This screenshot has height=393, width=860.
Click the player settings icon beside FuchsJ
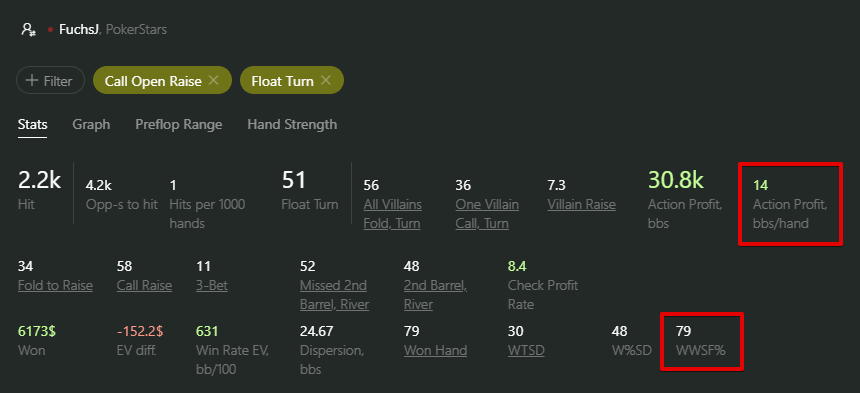pyautogui.click(x=29, y=30)
